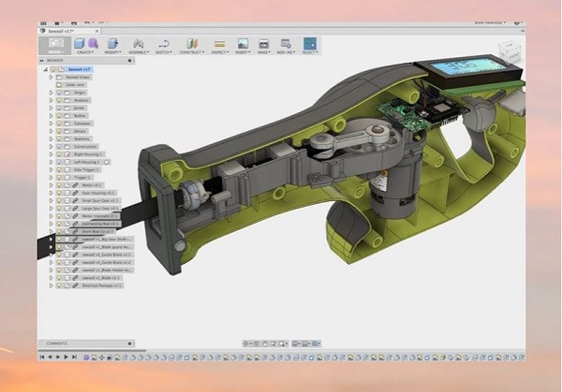This screenshot has width=562, height=392.
Task: Open the ADD-INS dropdown menu
Action: pos(286,52)
